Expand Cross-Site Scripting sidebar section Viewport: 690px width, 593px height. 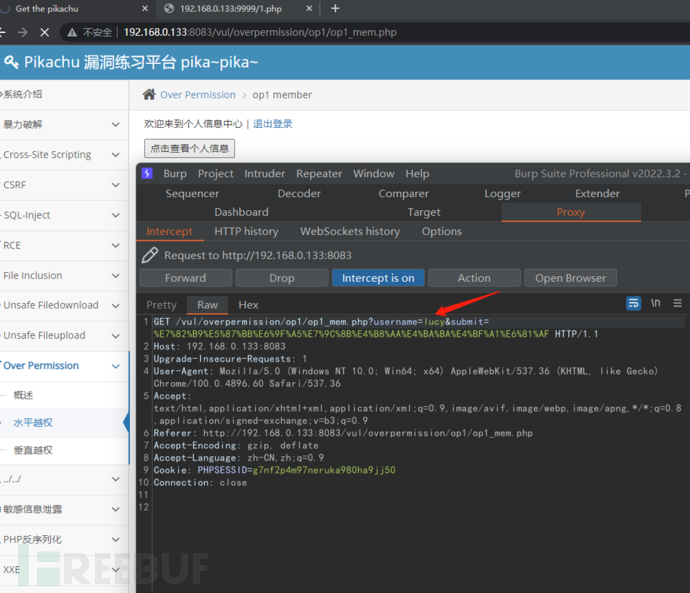pyautogui.click(x=62, y=155)
